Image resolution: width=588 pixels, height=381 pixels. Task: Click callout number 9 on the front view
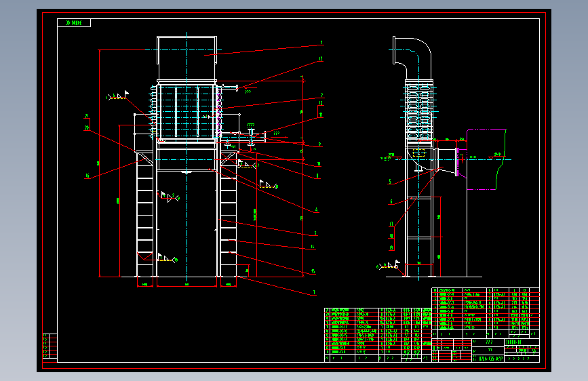coord(319,144)
